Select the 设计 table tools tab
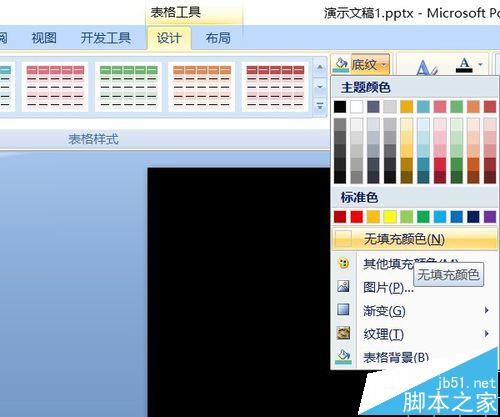 (x=169, y=38)
